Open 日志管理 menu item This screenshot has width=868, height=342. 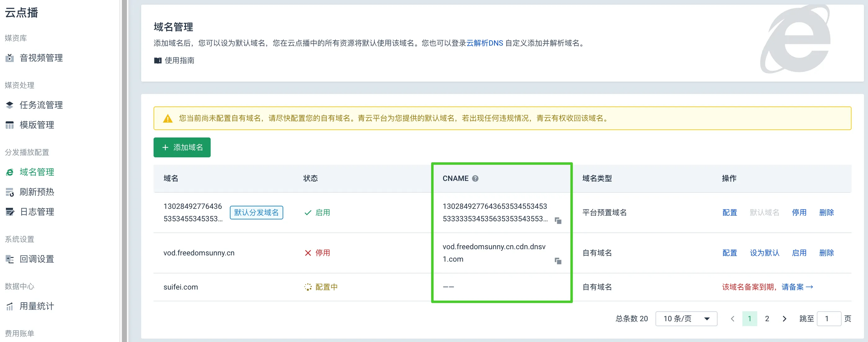pyautogui.click(x=37, y=212)
